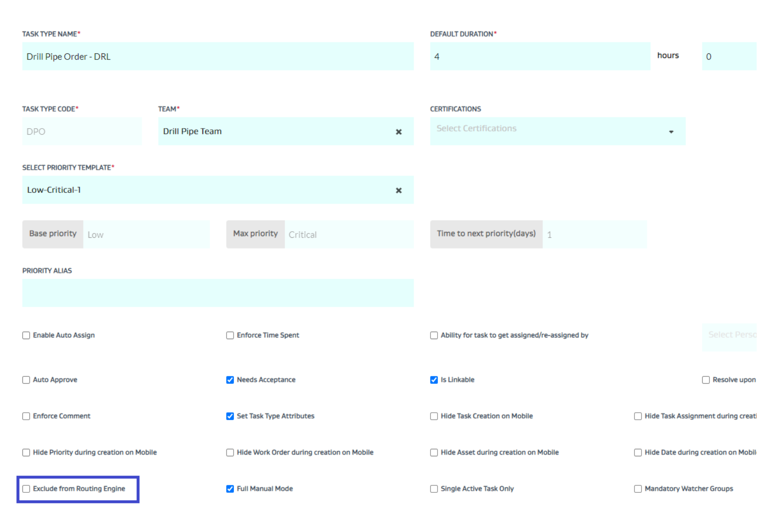Click the Task Type Name field

tap(218, 56)
